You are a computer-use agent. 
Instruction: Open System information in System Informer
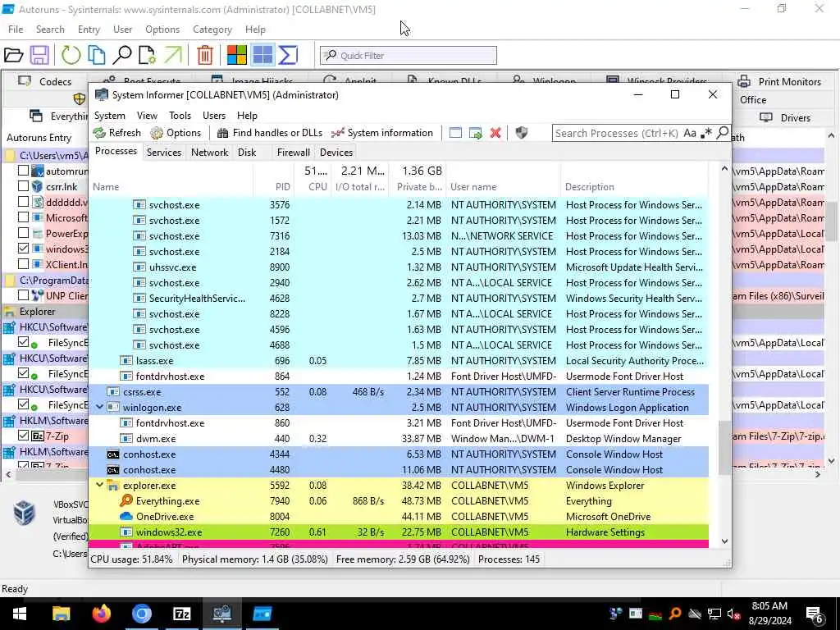tap(382, 133)
